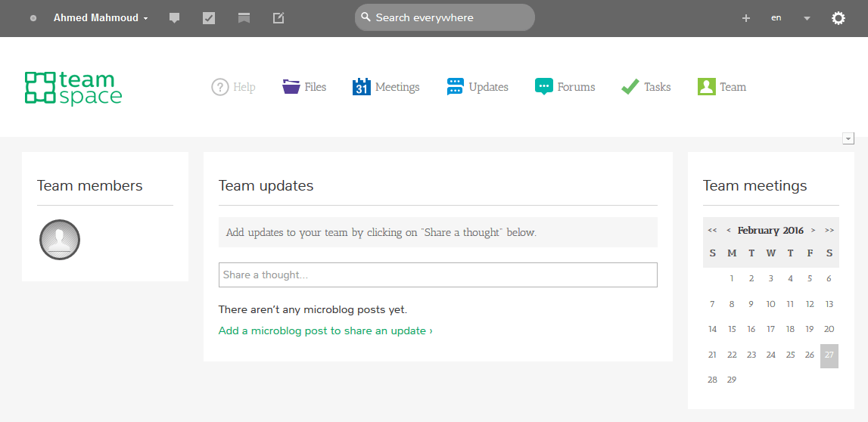Click the Team Space logo

coord(73,88)
